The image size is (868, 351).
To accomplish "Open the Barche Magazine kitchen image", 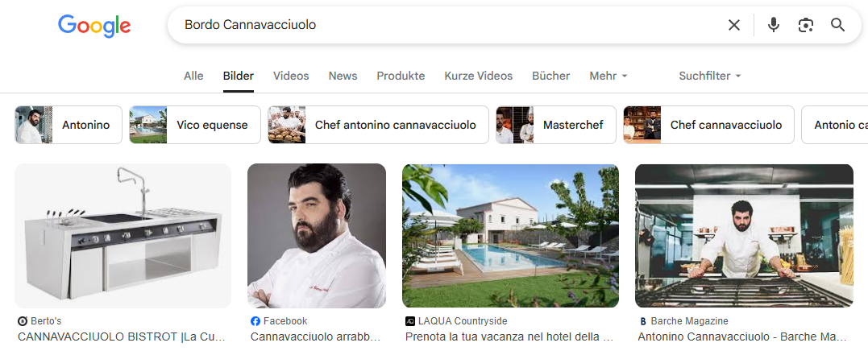I will [744, 235].
